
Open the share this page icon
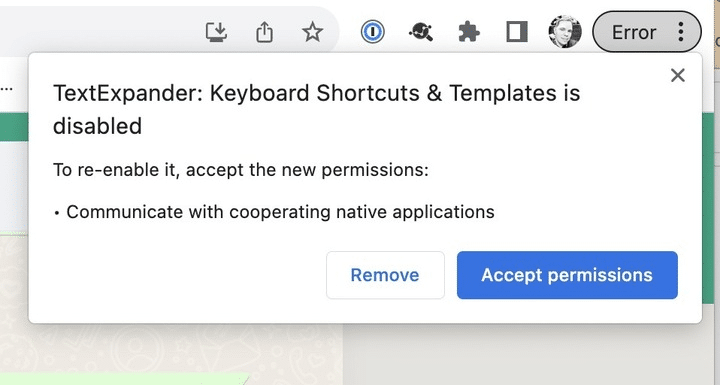264,32
